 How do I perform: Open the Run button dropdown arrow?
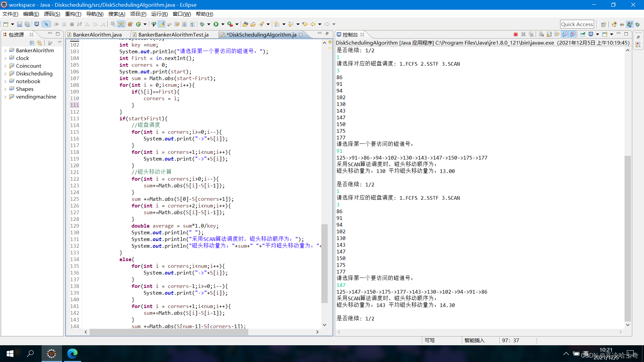point(223,24)
